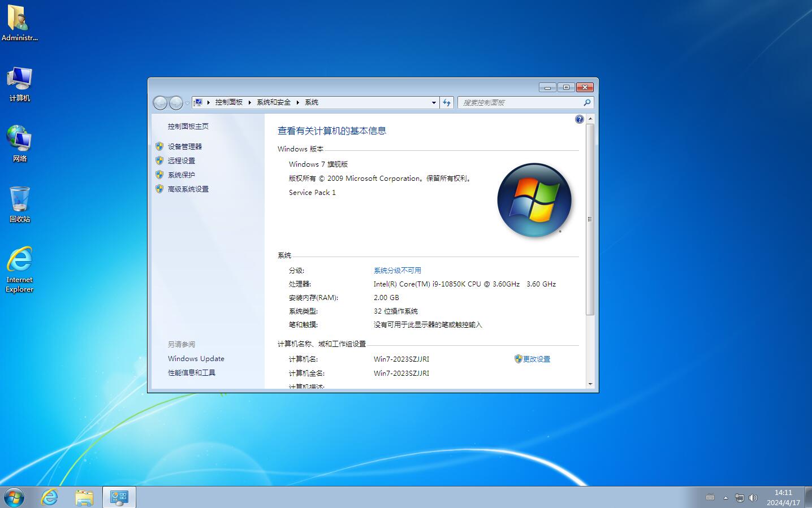Image resolution: width=812 pixels, height=508 pixels.
Task: Click the 2.00 GB RAM value
Action: [x=386, y=297]
